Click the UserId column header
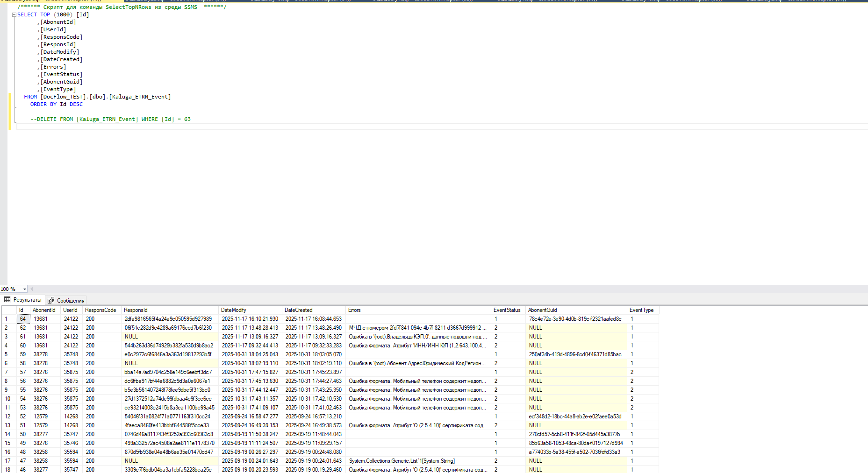The width and height of the screenshot is (868, 473). click(x=72, y=310)
